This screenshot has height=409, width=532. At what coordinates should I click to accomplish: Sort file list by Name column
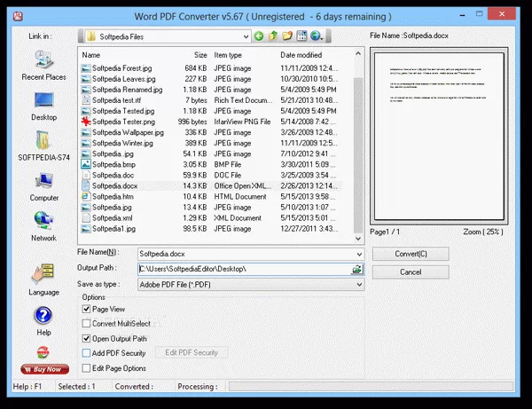91,55
